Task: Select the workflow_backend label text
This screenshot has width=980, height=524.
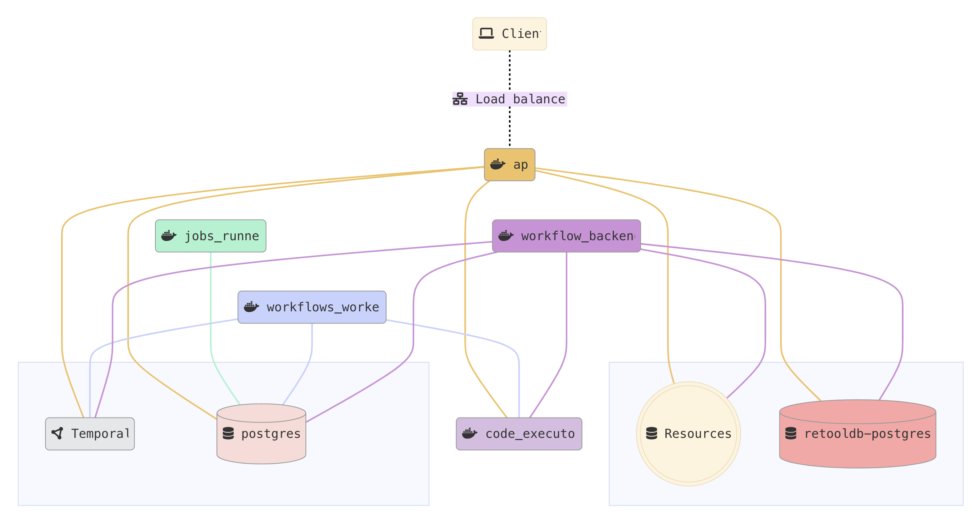Action: coord(578,236)
